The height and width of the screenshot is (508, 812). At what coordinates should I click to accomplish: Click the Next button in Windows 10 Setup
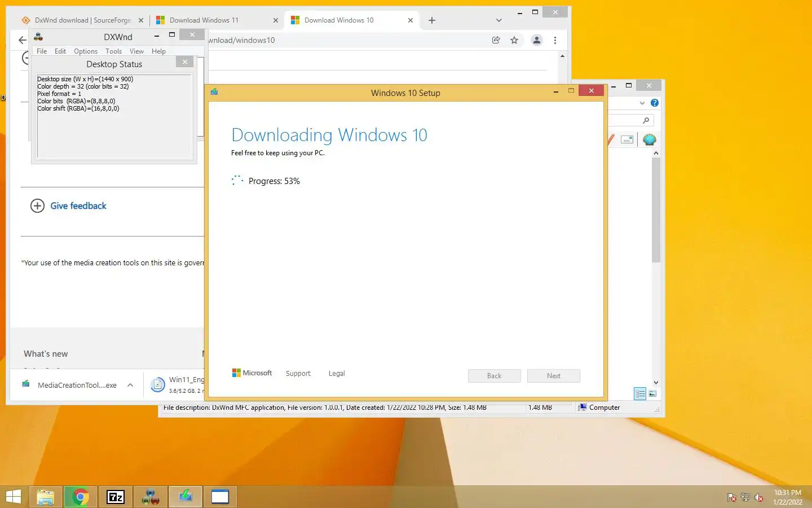(x=554, y=376)
